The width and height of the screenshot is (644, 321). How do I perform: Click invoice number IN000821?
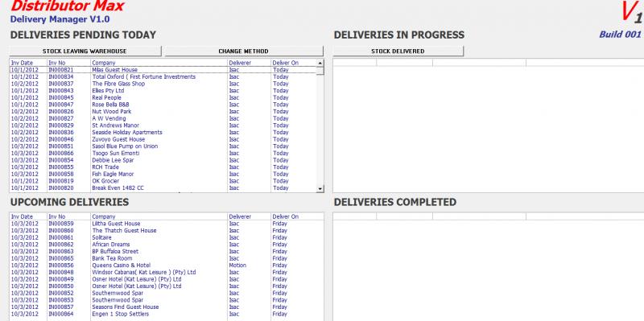(61, 70)
